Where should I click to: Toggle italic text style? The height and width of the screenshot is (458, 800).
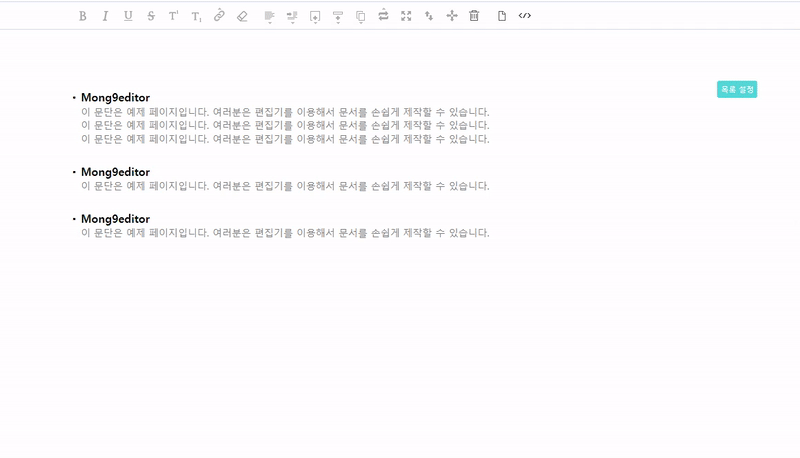(105, 16)
